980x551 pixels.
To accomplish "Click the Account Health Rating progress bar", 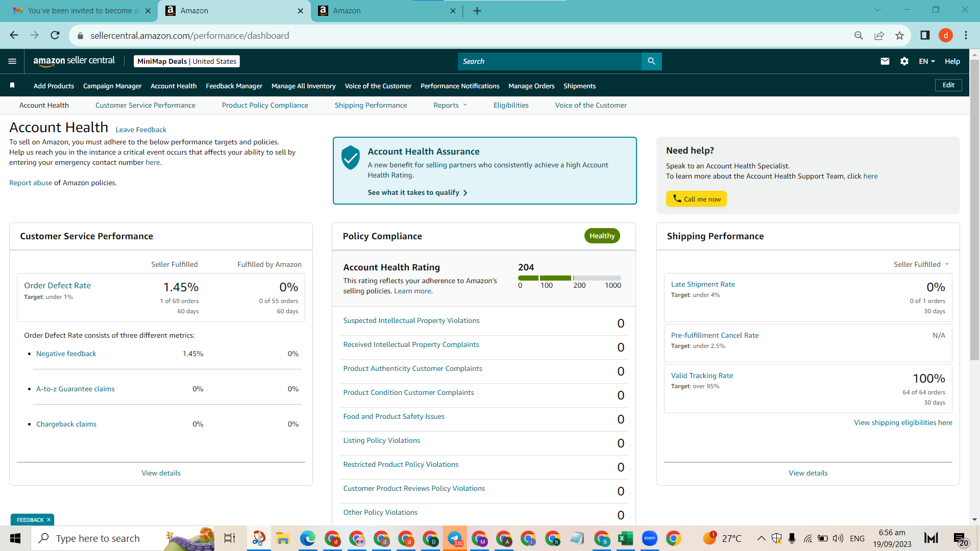I will click(570, 278).
